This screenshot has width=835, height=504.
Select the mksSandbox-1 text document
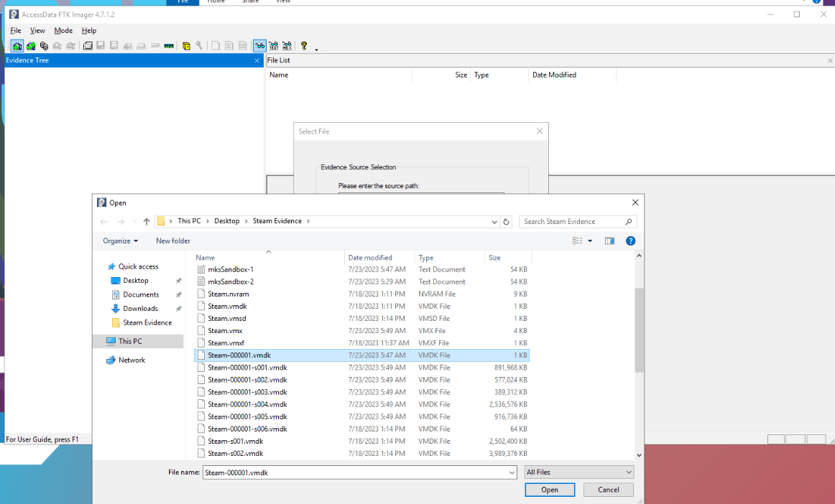coord(362,269)
